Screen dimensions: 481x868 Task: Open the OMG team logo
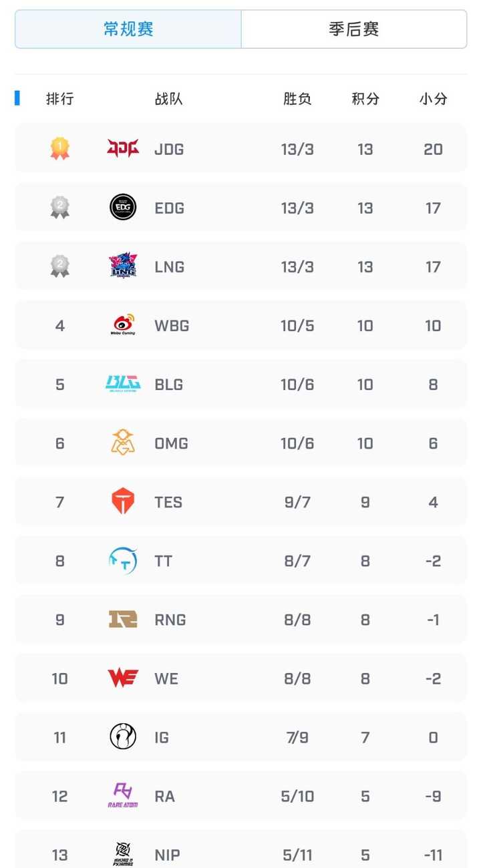123,443
